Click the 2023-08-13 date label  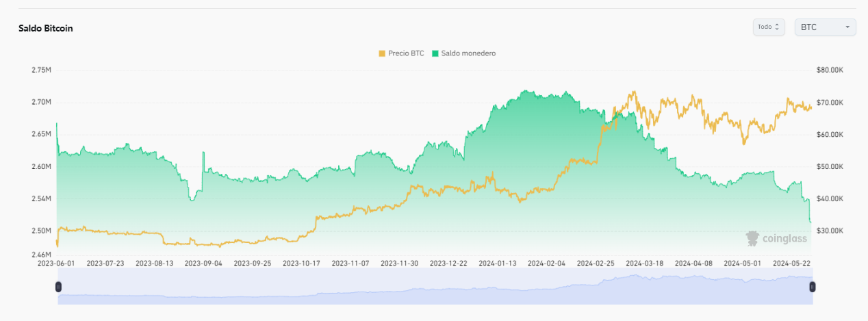click(x=155, y=263)
